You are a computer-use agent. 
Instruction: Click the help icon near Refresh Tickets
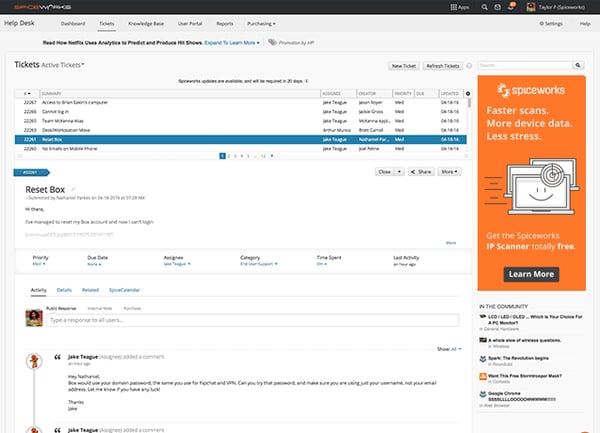(x=469, y=66)
